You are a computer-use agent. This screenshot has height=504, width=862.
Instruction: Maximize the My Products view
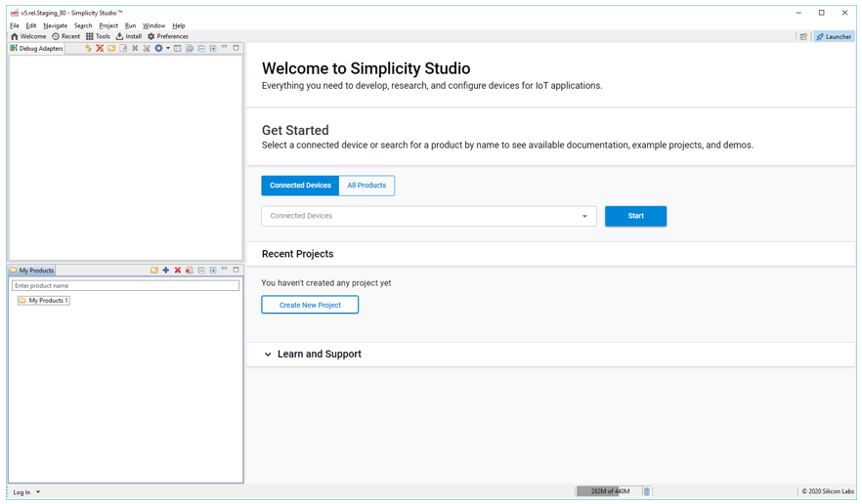pos(236,270)
